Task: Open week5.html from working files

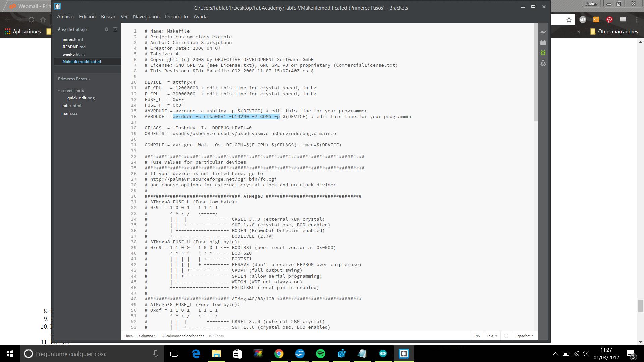Action: [73, 54]
